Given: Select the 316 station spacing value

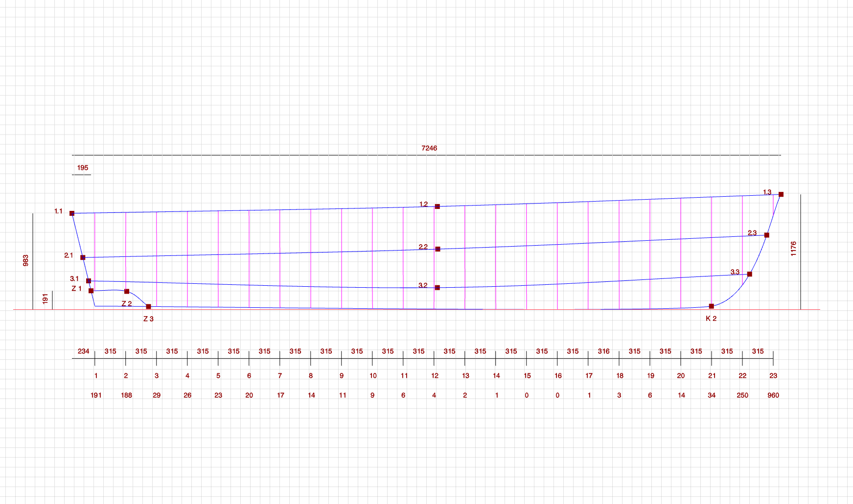Looking at the screenshot, I should pos(604,351).
